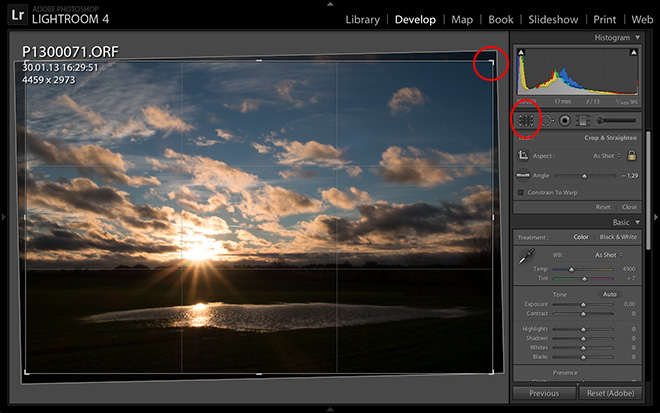Screen dimensions: 660x413
Task: Select Black & White treatment
Action: point(617,237)
